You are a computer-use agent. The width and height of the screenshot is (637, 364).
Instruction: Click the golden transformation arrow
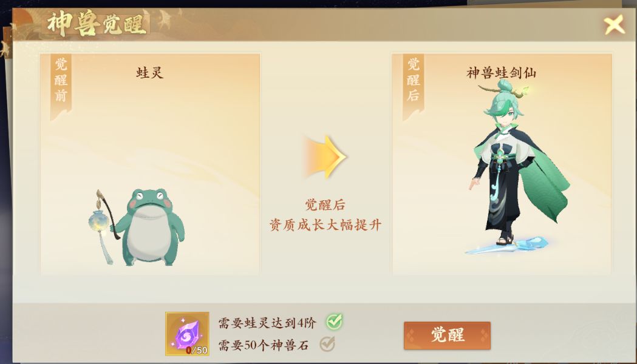click(x=325, y=157)
